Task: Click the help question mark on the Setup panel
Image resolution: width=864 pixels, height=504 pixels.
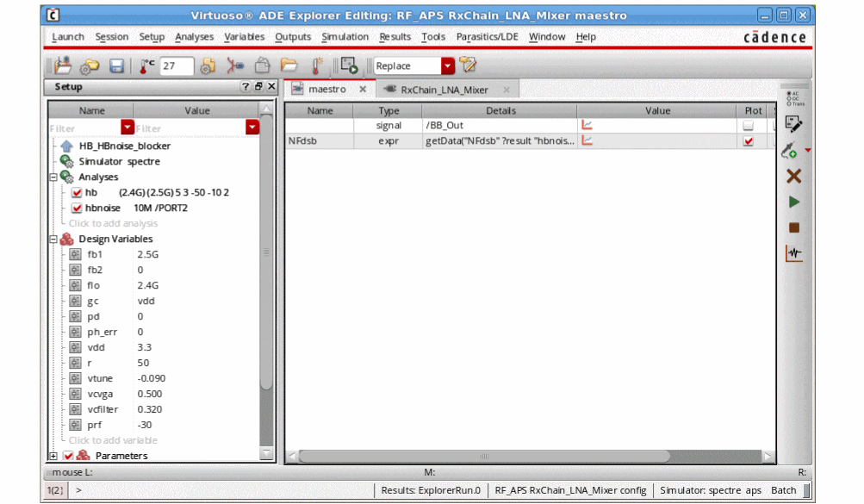Action: click(x=246, y=86)
